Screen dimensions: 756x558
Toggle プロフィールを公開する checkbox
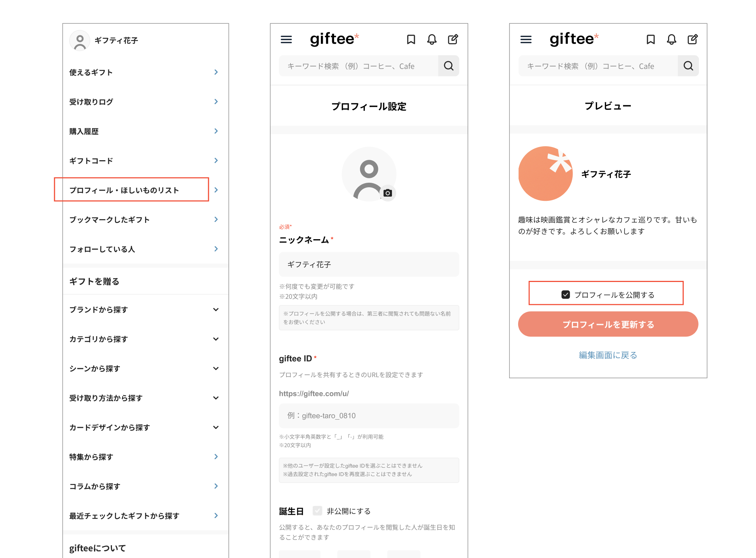[566, 295]
